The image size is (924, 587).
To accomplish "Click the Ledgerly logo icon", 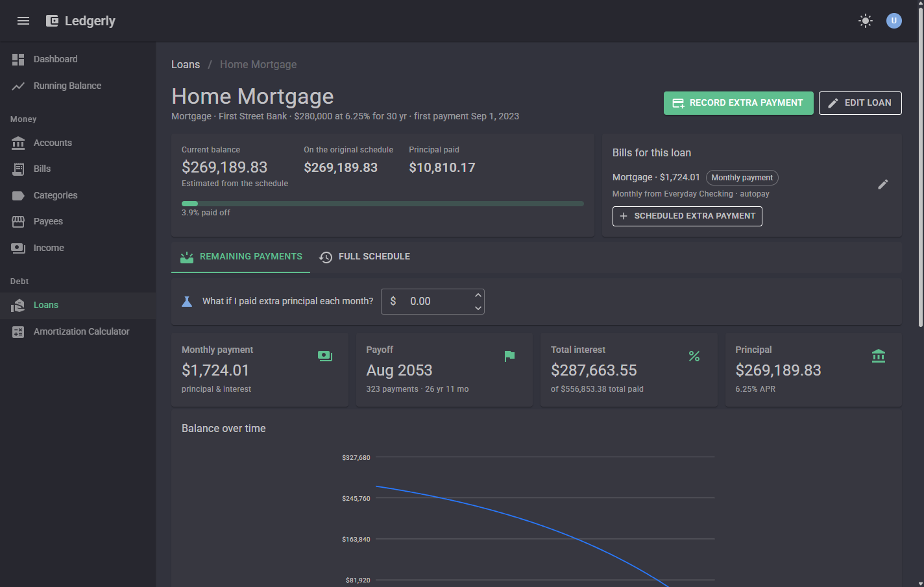I will click(52, 21).
